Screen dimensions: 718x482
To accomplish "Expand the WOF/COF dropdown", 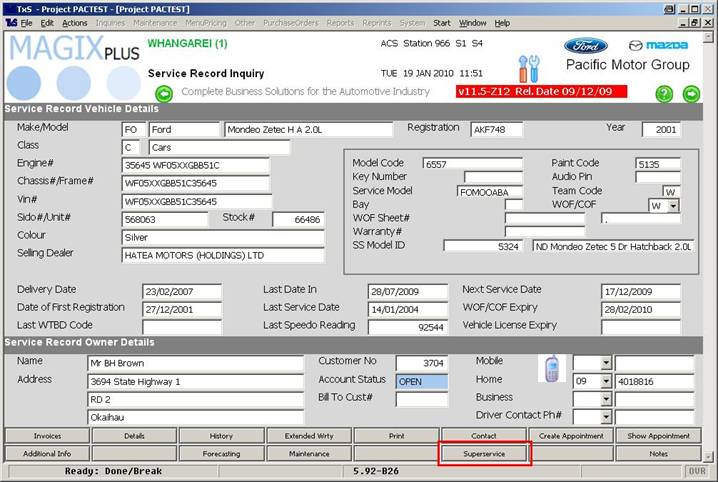I will click(x=673, y=205).
